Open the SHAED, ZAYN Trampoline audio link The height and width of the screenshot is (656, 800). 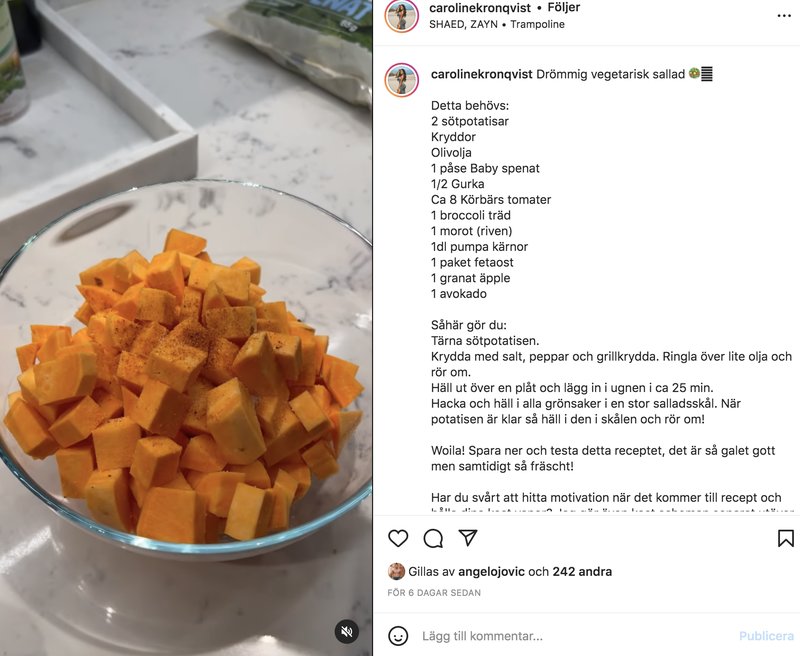tap(497, 24)
